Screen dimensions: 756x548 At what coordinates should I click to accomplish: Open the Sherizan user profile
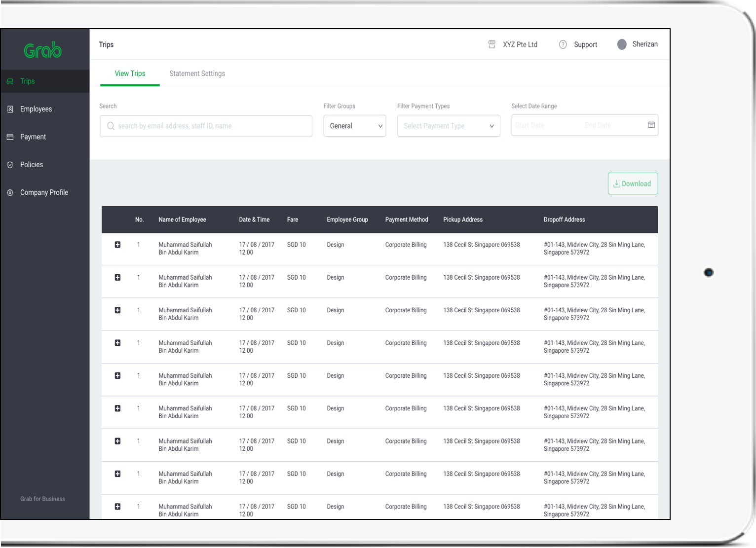[637, 44]
